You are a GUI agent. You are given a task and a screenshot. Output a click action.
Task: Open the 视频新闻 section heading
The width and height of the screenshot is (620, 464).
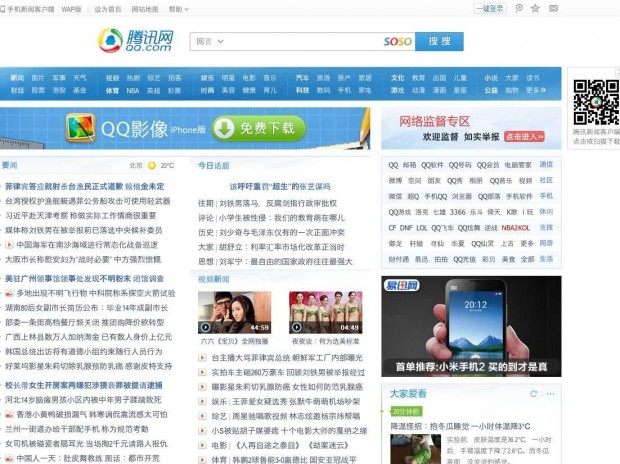point(214,279)
